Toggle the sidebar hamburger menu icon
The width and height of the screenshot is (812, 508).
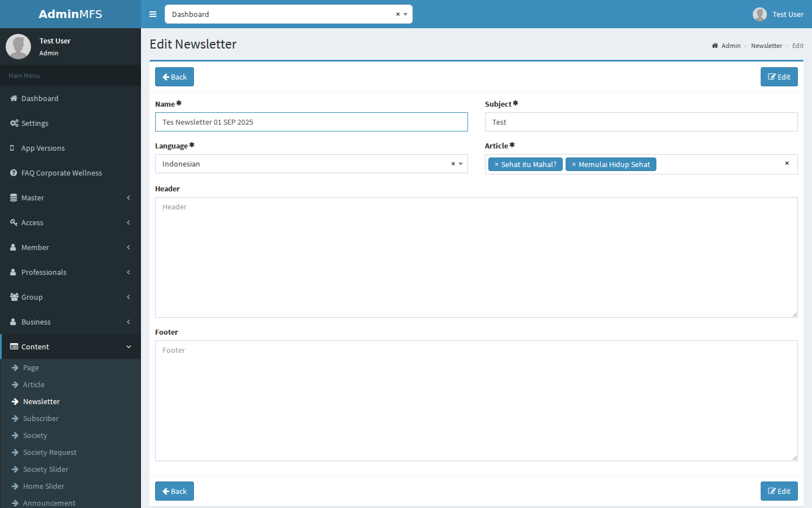pyautogui.click(x=153, y=14)
